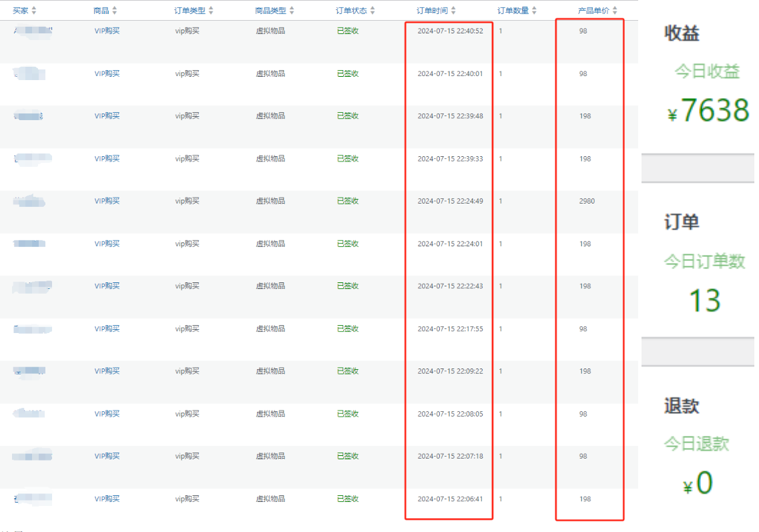Click the 商品类型 column sort icon
The width and height of the screenshot is (759, 532).
click(292, 11)
